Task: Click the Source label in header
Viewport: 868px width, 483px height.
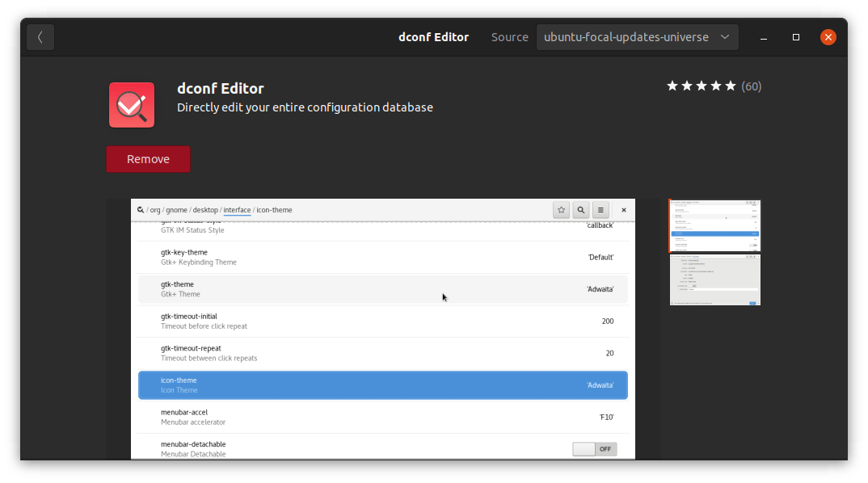Action: point(510,37)
